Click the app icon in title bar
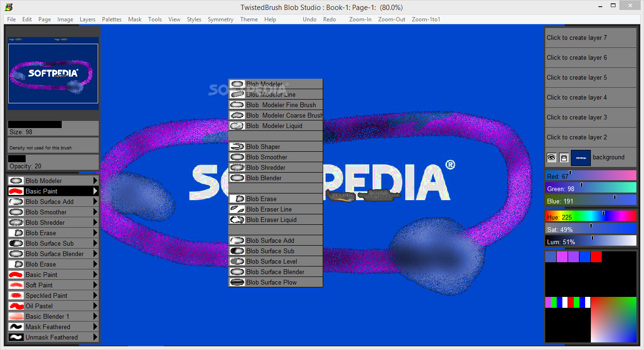Screen dimensions: 644x350 click(x=9, y=7)
